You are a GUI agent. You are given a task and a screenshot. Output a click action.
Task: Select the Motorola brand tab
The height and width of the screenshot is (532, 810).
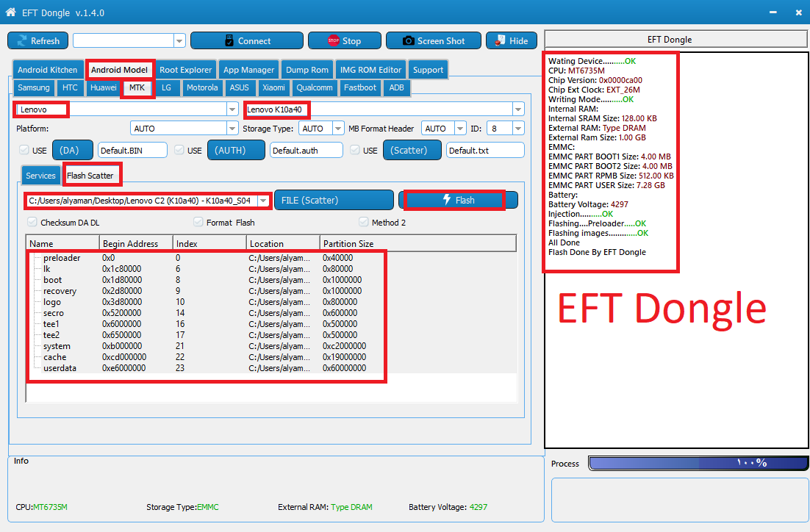click(202, 87)
